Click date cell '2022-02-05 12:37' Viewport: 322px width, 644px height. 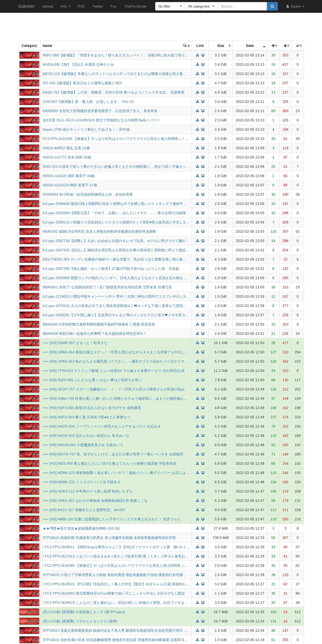(250, 528)
